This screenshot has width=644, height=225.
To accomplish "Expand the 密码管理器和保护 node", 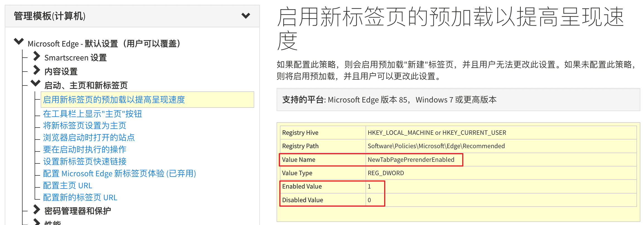I will (x=37, y=209).
